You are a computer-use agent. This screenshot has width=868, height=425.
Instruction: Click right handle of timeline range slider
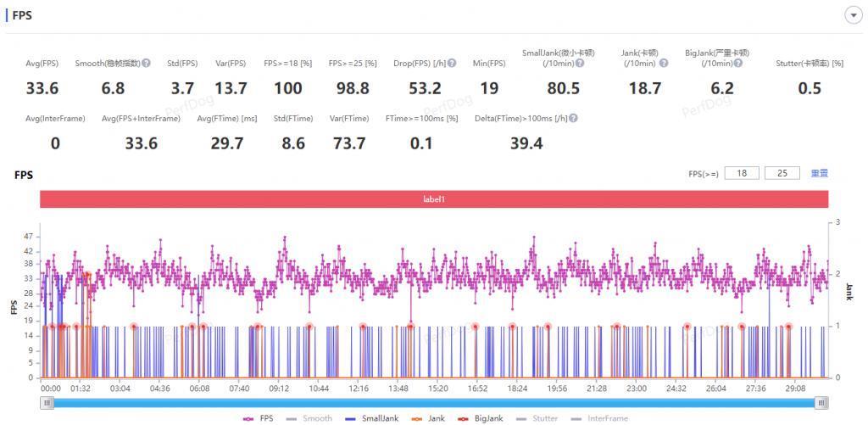(x=821, y=403)
